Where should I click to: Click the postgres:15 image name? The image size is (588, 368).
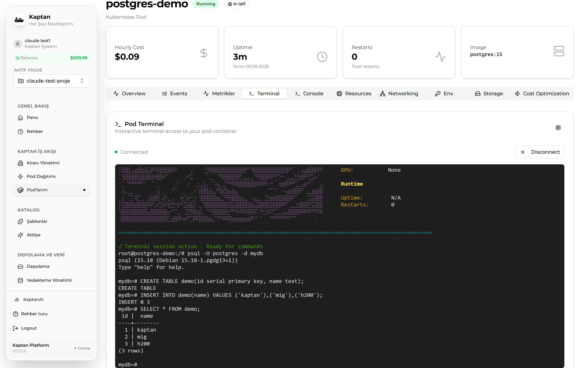click(x=486, y=54)
